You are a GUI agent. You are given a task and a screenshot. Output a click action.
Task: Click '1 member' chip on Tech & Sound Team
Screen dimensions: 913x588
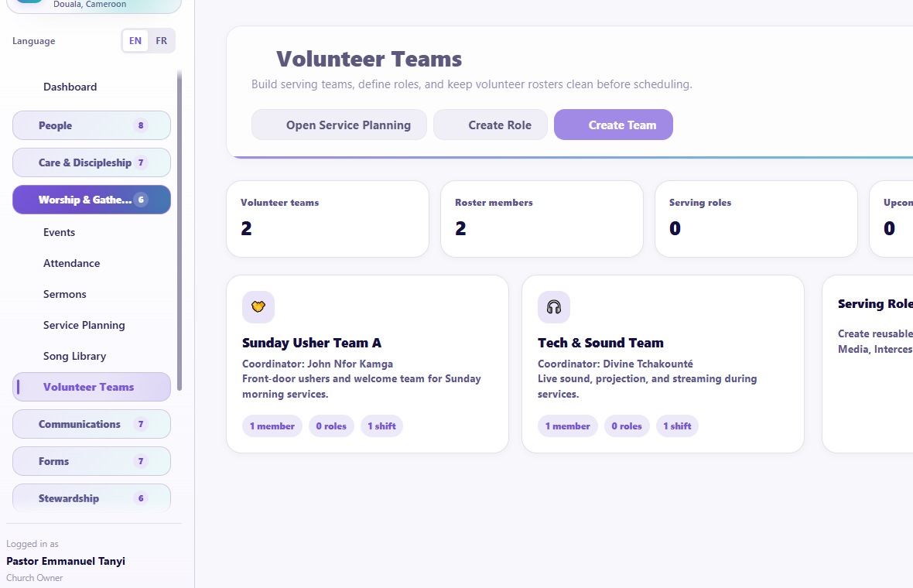tap(568, 426)
